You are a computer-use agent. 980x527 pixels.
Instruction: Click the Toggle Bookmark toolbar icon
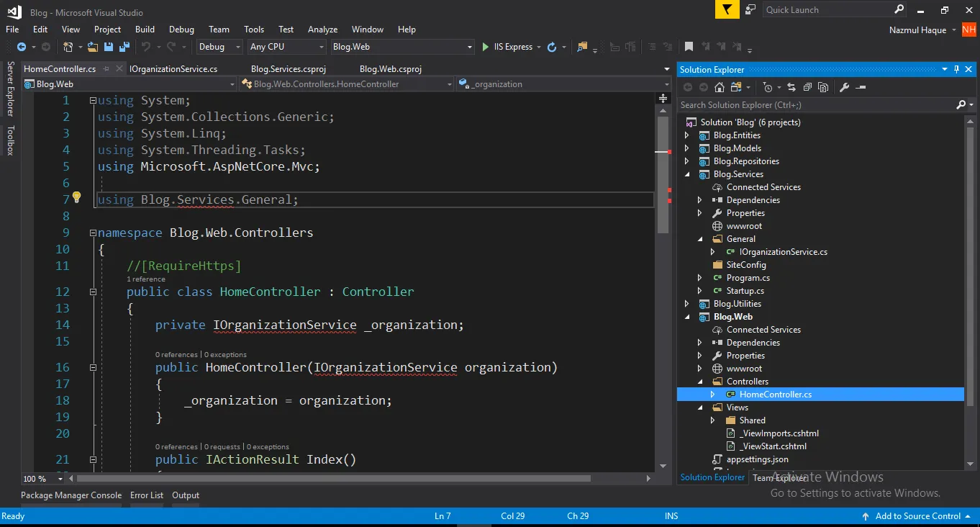pos(689,47)
